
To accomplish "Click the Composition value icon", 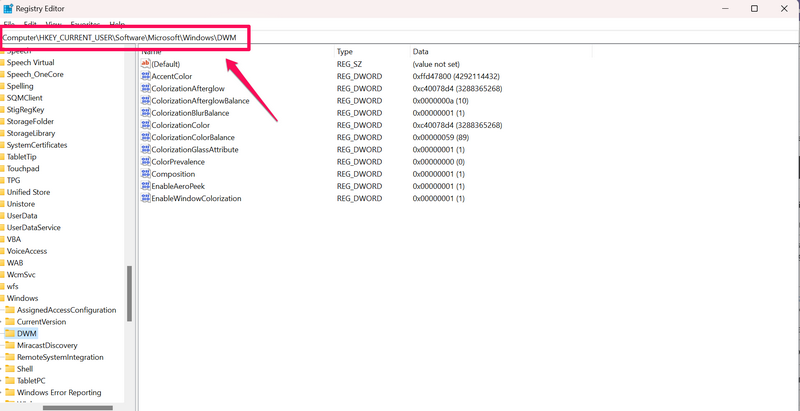I will pyautogui.click(x=146, y=174).
